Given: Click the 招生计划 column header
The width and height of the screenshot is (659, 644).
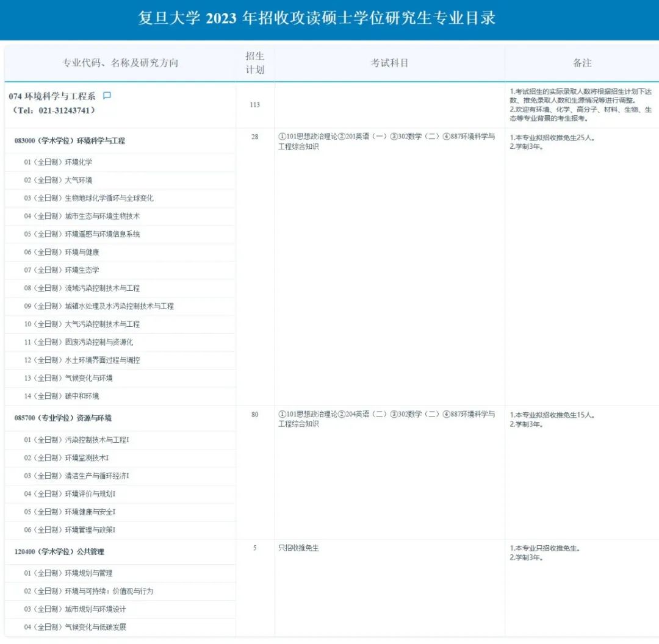Looking at the screenshot, I should point(255,63).
